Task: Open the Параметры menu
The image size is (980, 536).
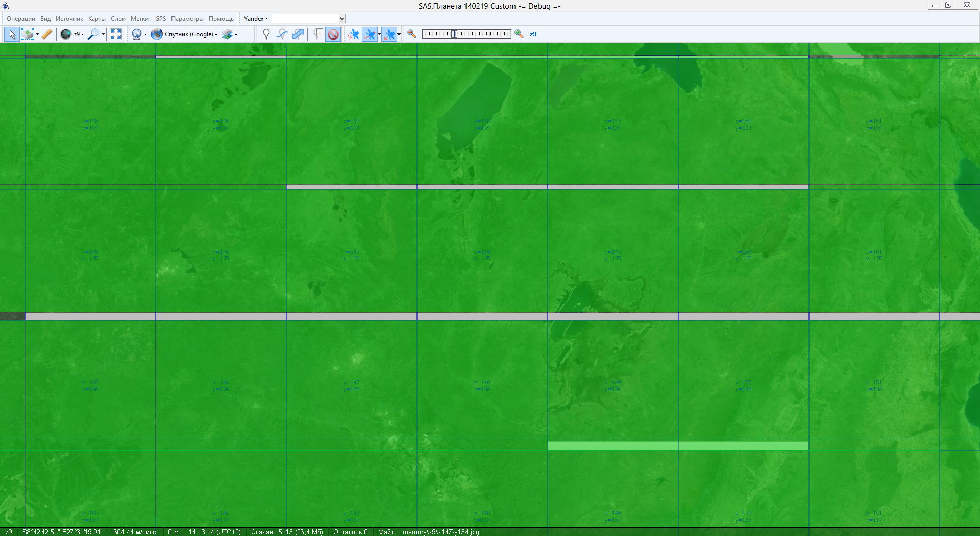Action: coord(187,19)
